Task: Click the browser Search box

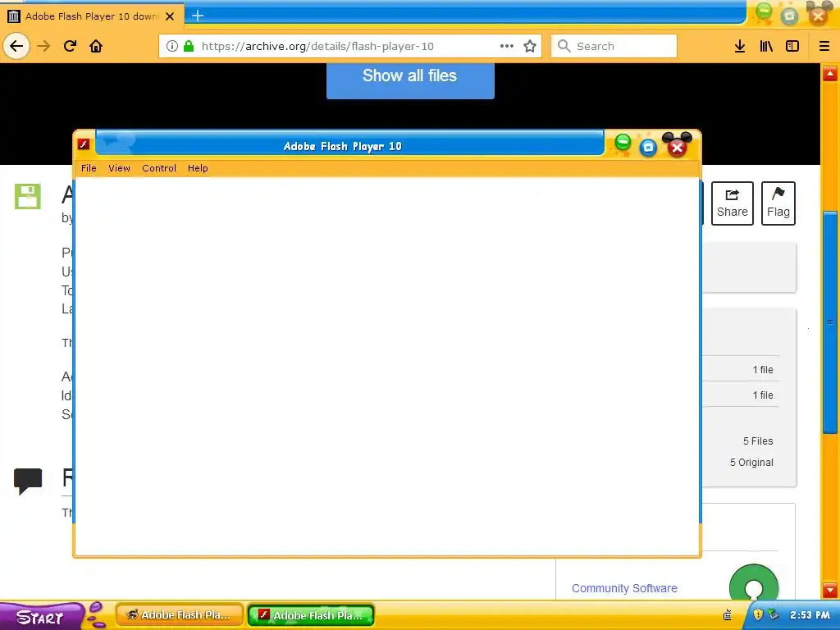Action: (614, 46)
